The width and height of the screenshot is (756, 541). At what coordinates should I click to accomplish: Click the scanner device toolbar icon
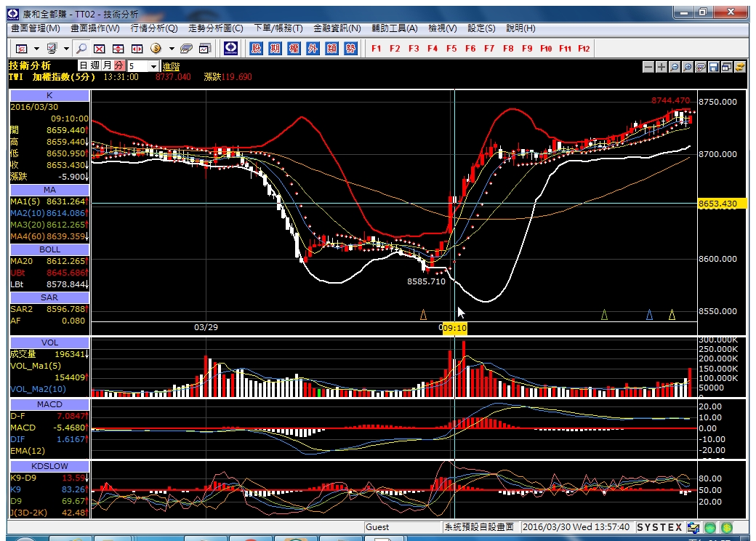186,48
